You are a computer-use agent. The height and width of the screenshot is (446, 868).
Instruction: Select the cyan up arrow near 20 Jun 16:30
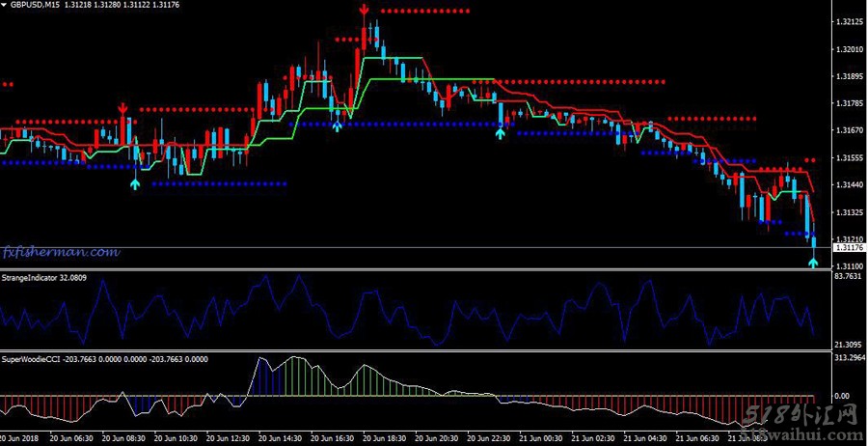click(x=338, y=125)
